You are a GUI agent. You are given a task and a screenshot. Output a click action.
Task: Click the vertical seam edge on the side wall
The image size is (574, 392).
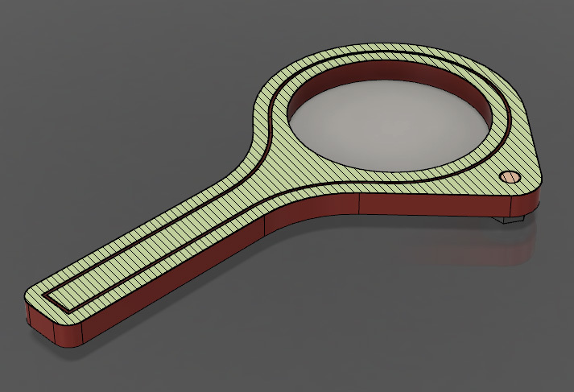(x=266, y=225)
